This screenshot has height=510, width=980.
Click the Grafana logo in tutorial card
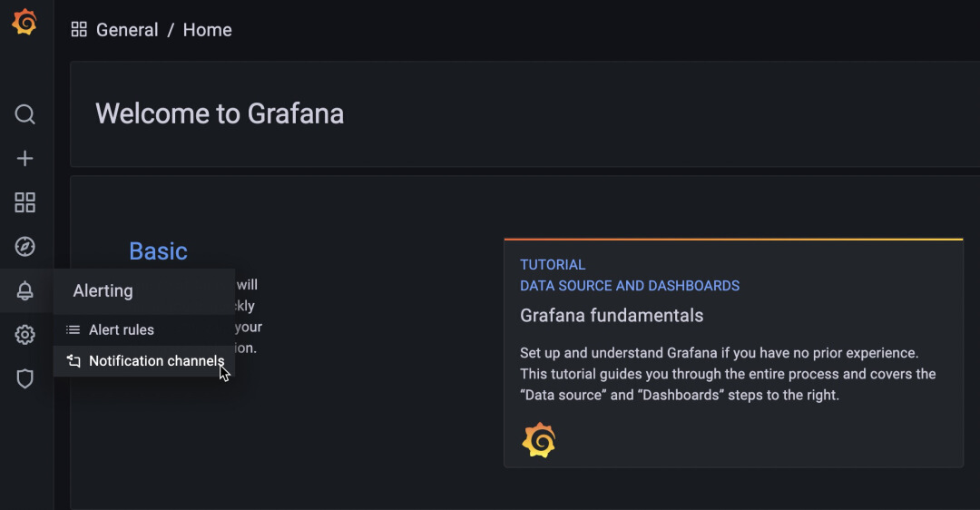click(539, 440)
